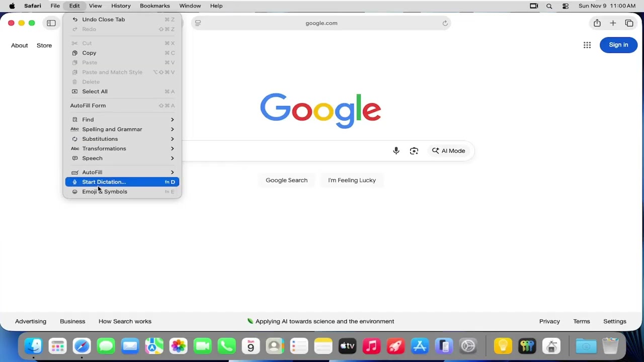
Task: Open the Transformations submenu
Action: (x=122, y=149)
